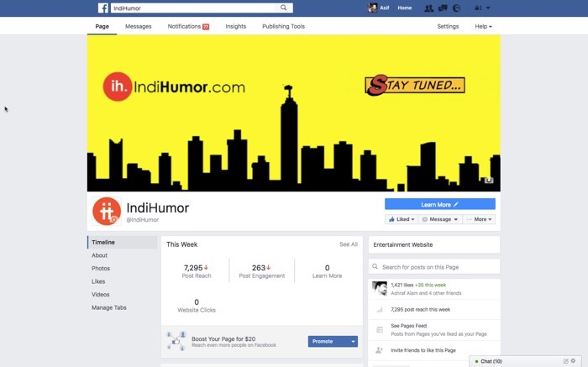Click the 0 Learn More stat
Image resolution: width=588 pixels, height=367 pixels.
point(327,271)
